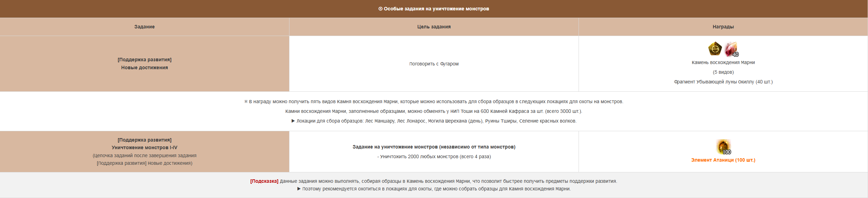Click 'Фрагмент Убывающей луны Окиллу (40 шт.)'
Image resolution: width=868 pixels, height=198 pixels.
[723, 82]
